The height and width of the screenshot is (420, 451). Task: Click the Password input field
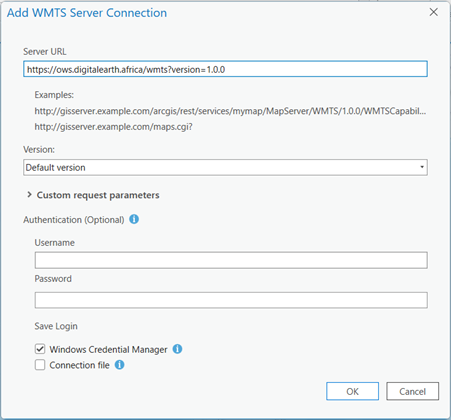coord(231,300)
